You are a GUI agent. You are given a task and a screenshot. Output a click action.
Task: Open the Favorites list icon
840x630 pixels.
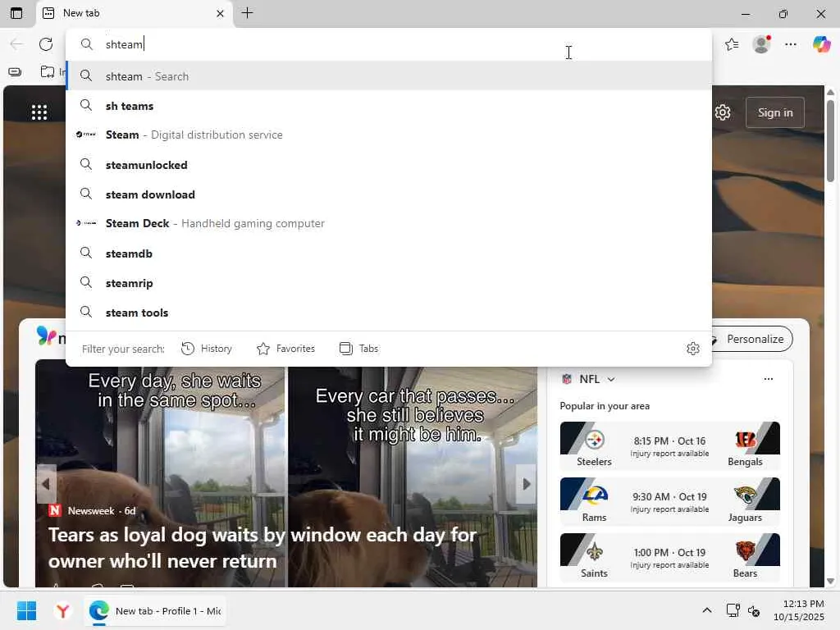tap(732, 44)
